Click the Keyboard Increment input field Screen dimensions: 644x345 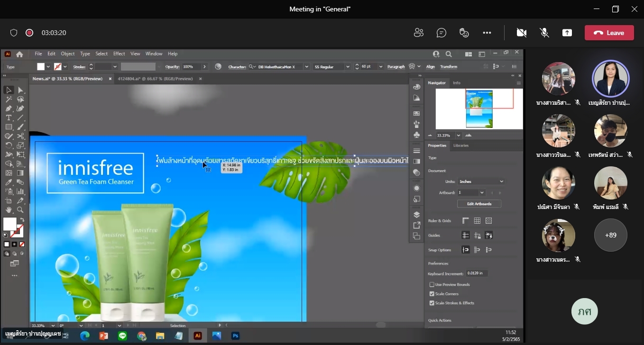pyautogui.click(x=477, y=273)
